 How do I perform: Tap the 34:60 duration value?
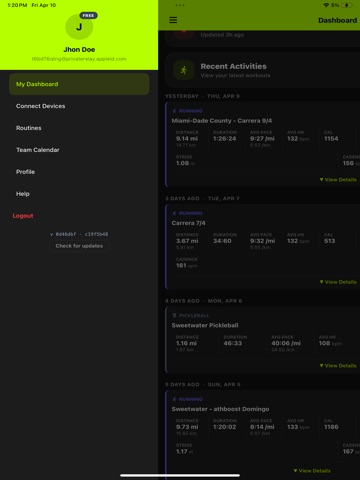(222, 241)
